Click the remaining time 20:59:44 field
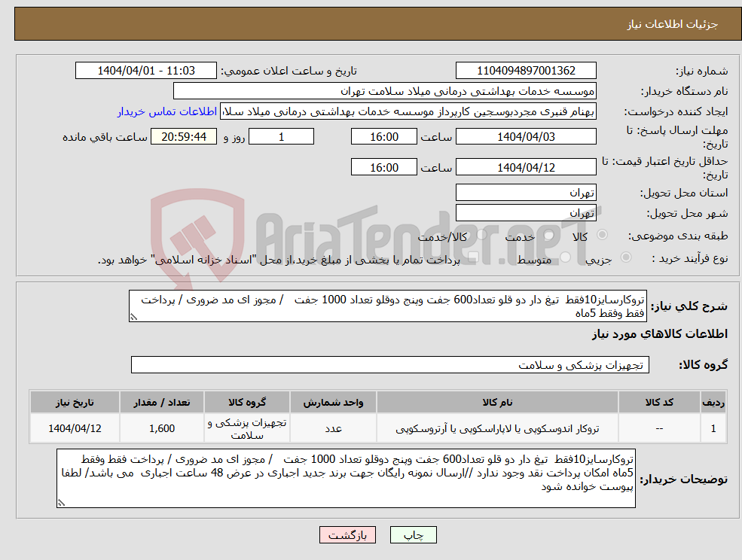742x560 pixels. click(x=184, y=137)
